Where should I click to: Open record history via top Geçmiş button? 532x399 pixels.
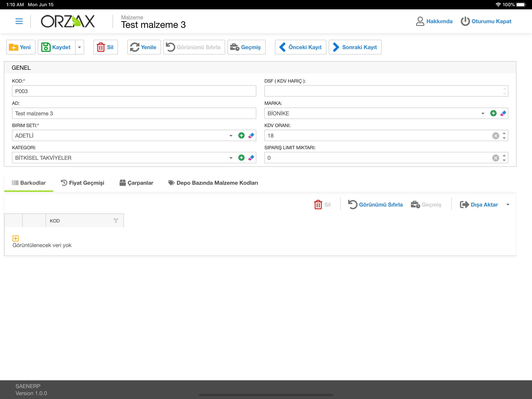click(246, 47)
